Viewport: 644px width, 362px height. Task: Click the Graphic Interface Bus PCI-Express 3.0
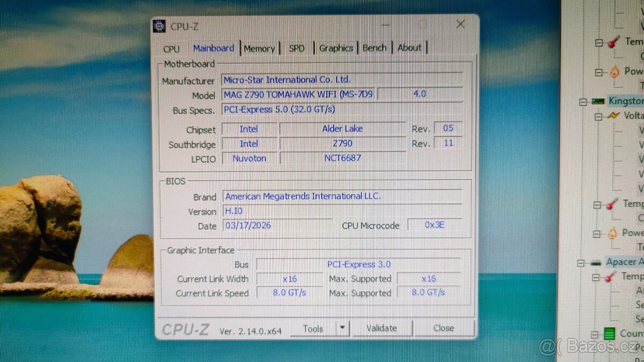tap(358, 264)
